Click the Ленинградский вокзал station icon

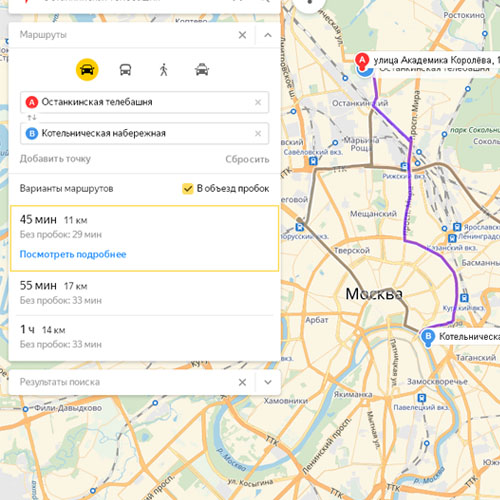452,238
